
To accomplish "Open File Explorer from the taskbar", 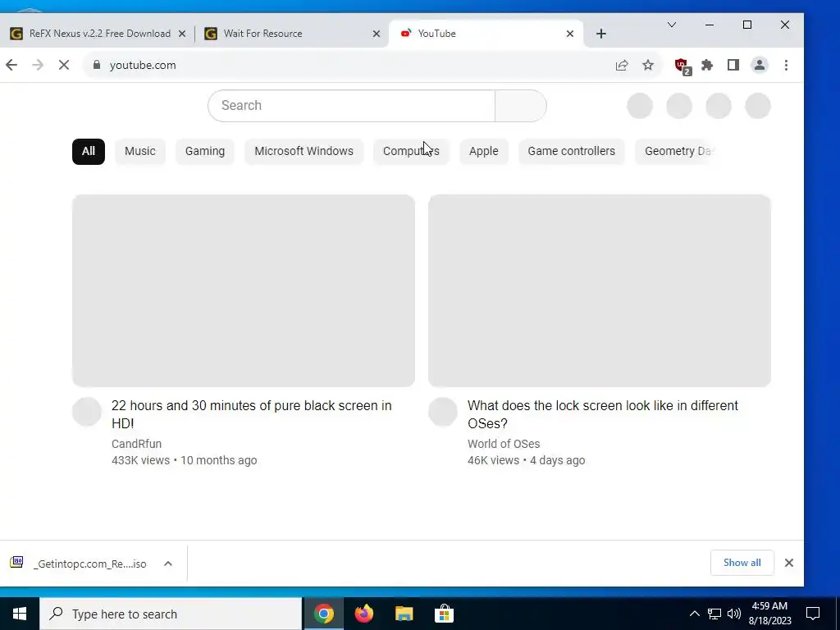I will (x=404, y=614).
